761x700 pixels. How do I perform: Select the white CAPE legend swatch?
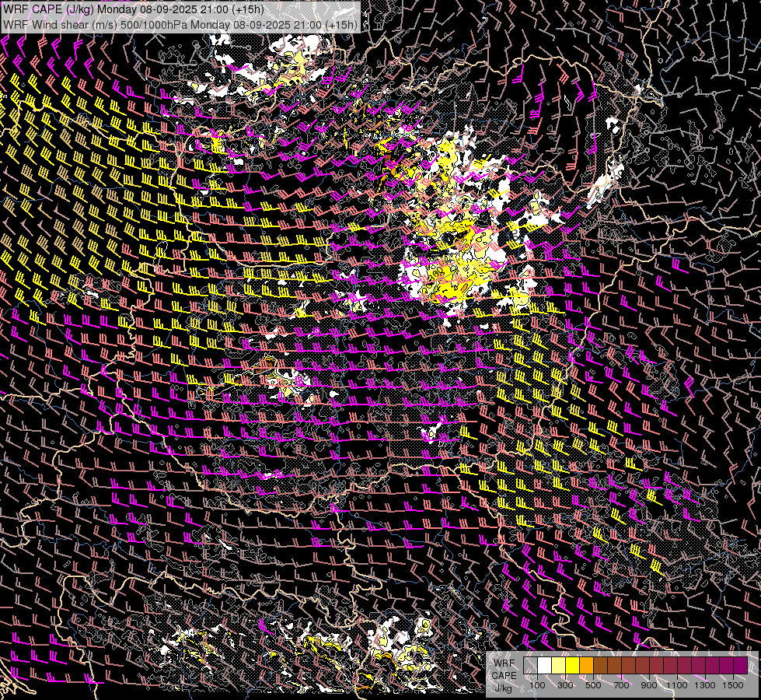pos(545,665)
